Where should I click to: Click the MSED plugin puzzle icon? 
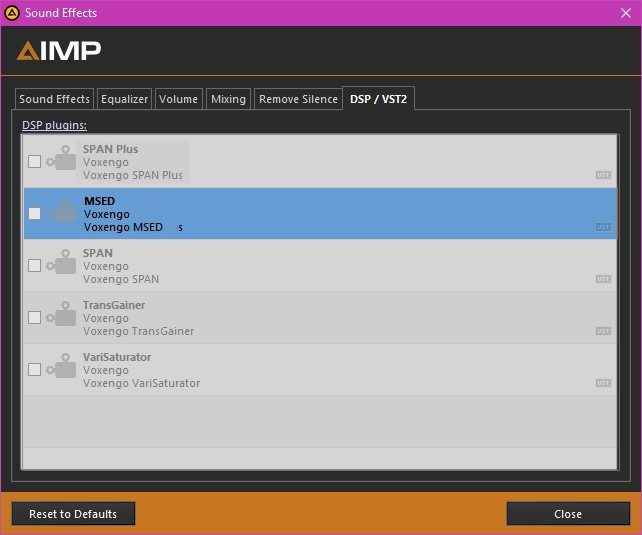pos(61,210)
